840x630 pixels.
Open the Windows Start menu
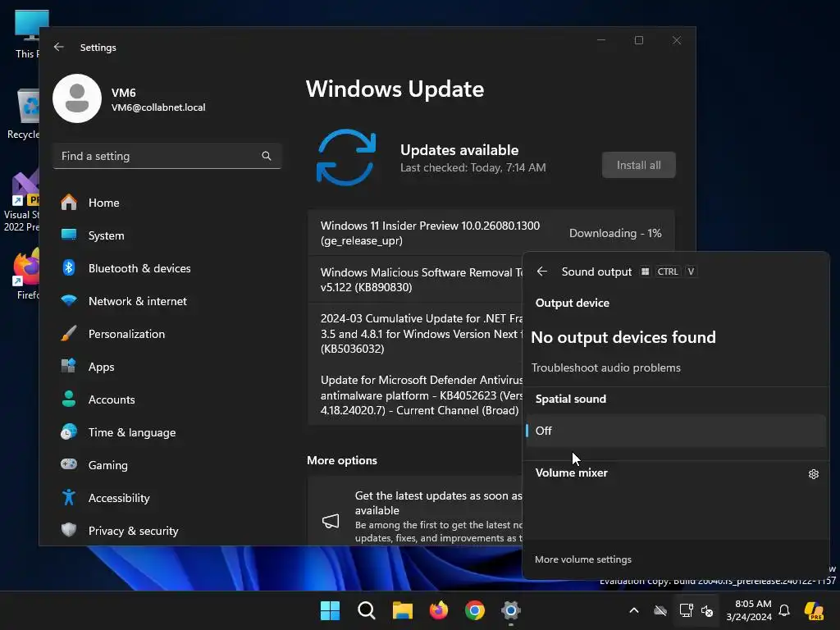click(330, 610)
